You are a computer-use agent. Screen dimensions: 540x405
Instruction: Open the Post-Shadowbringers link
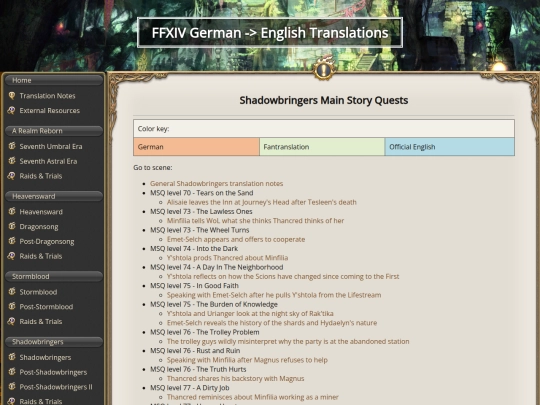(x=53, y=372)
